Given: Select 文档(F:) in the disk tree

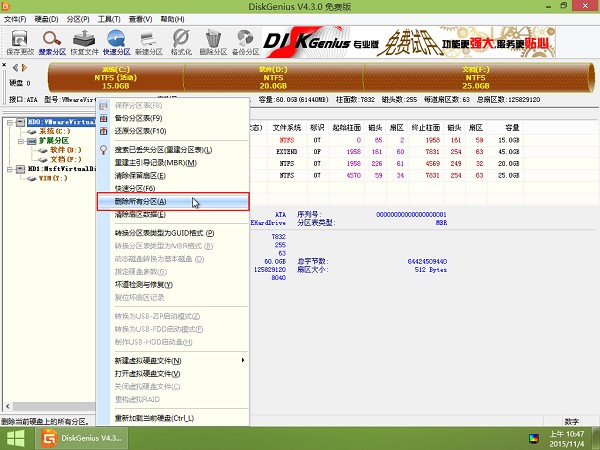Looking at the screenshot, I should pyautogui.click(x=66, y=159).
